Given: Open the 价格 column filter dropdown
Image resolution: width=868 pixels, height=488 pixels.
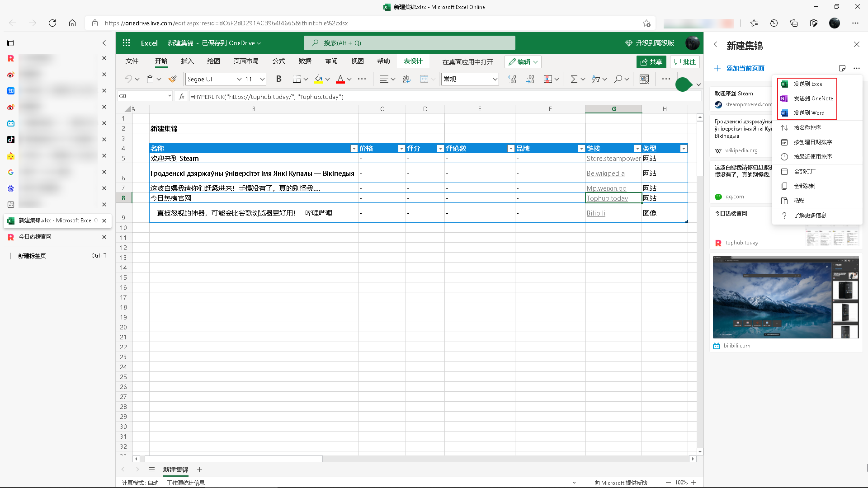Looking at the screenshot, I should pyautogui.click(x=401, y=149).
